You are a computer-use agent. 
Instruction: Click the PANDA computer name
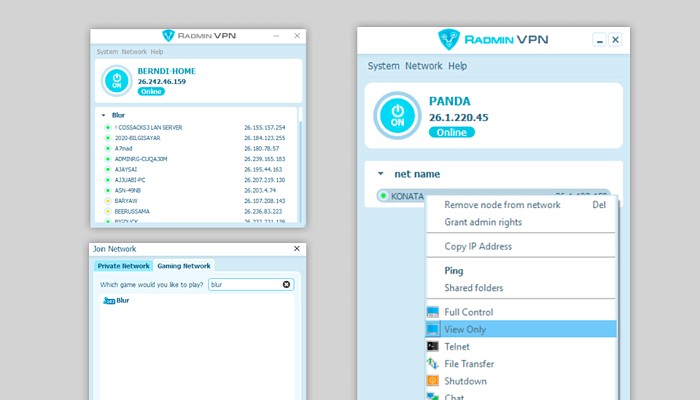[x=450, y=101]
